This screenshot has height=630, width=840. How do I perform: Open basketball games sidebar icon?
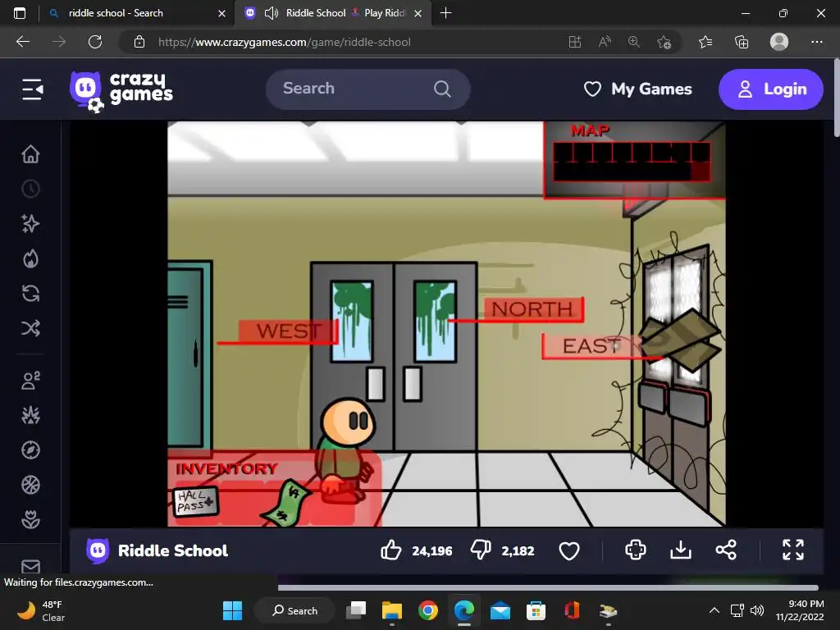[x=30, y=485]
